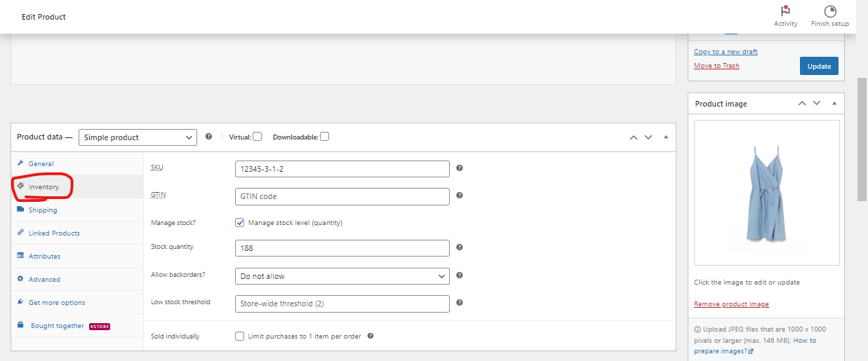868x361 pixels.
Task: Click 'Click the image to edit or update' text
Action: click(x=747, y=282)
